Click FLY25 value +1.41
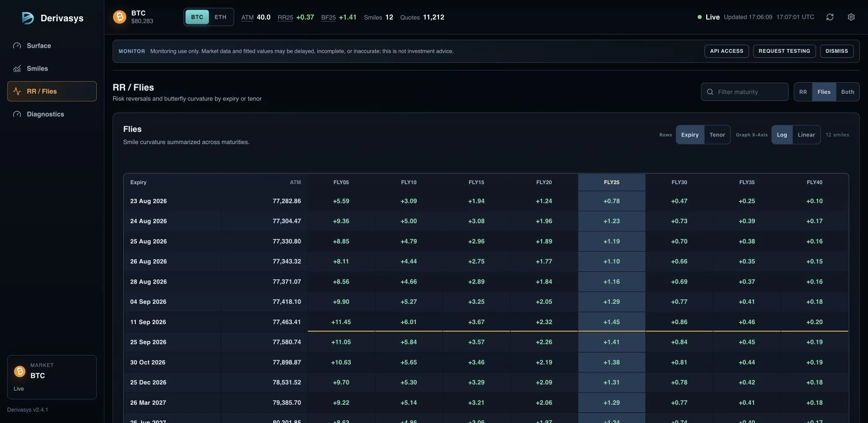Image resolution: width=868 pixels, height=423 pixels. click(x=611, y=342)
